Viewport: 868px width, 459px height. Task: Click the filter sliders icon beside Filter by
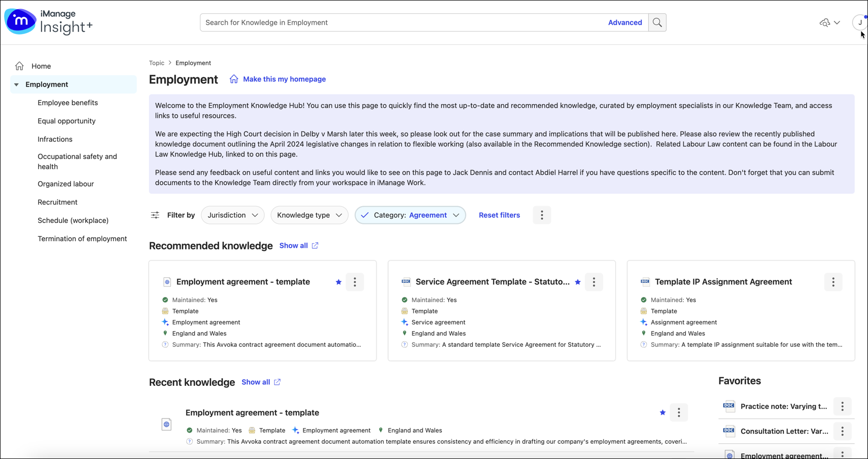[155, 215]
